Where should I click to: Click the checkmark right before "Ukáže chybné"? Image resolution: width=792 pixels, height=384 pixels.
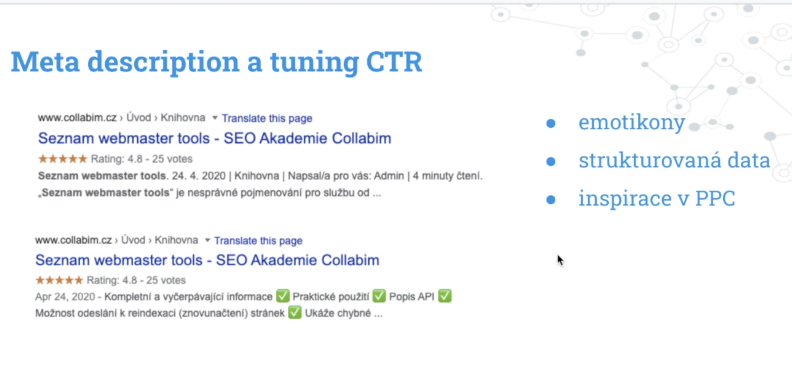point(295,313)
